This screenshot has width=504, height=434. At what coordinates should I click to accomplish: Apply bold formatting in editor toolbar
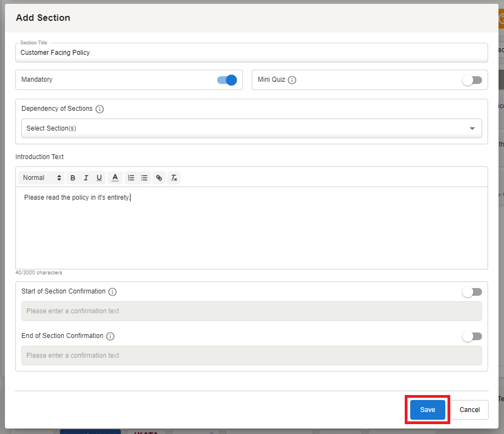pyautogui.click(x=73, y=178)
